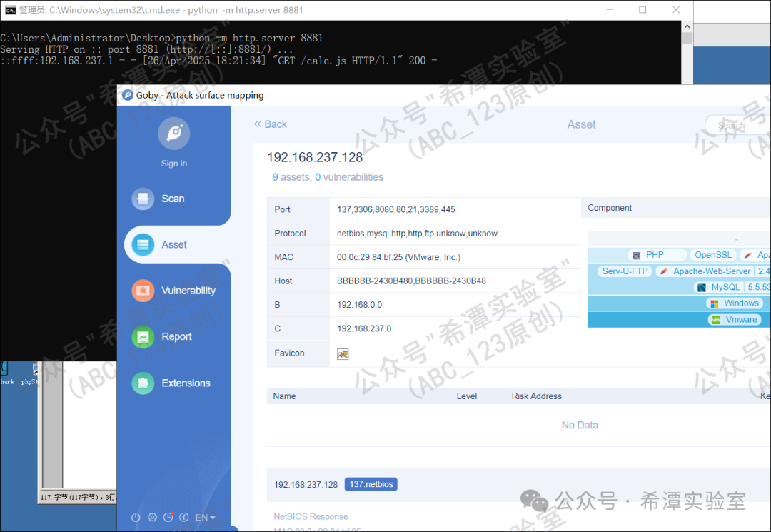Focus the Search field in Asset header
The width and height of the screenshot is (771, 532).
point(737,126)
